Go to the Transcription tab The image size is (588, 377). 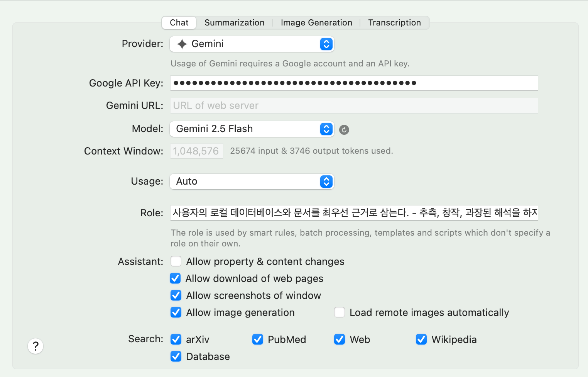point(394,23)
